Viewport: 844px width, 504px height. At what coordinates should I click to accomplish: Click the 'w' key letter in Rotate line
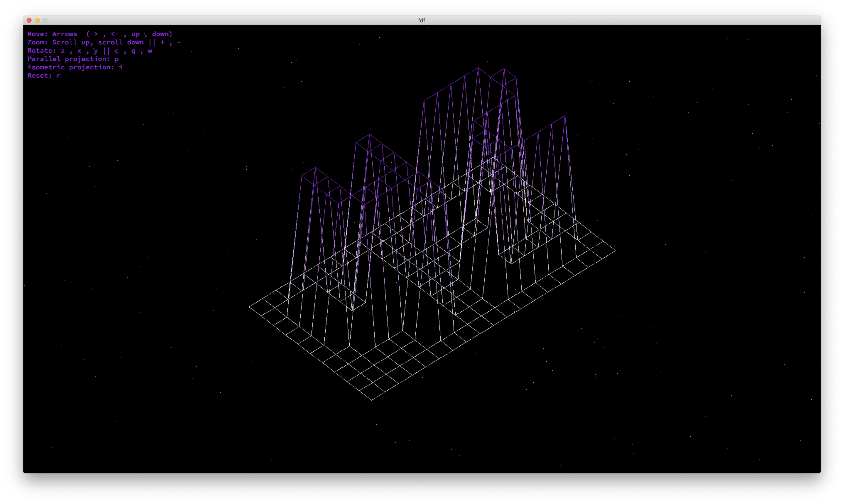(x=150, y=51)
